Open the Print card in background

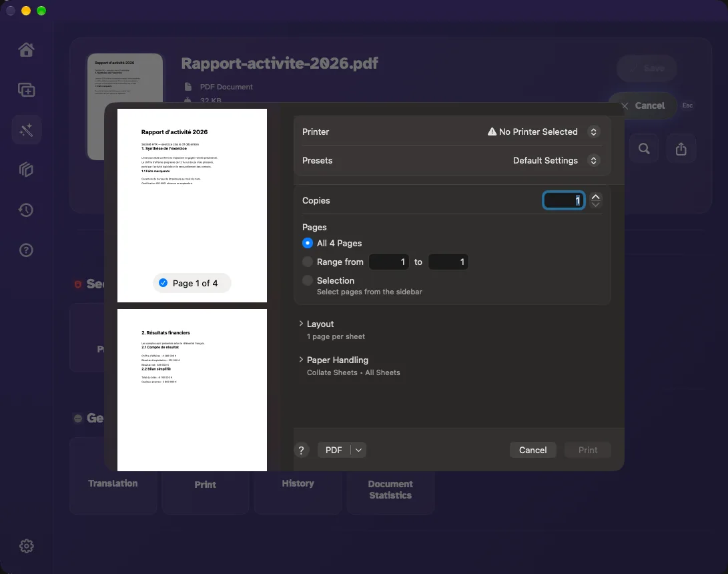(x=206, y=485)
